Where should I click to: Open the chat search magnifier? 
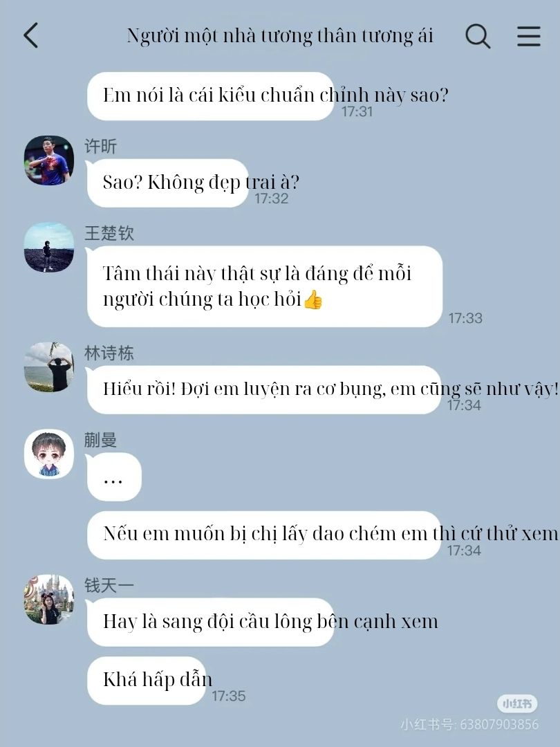[478, 36]
